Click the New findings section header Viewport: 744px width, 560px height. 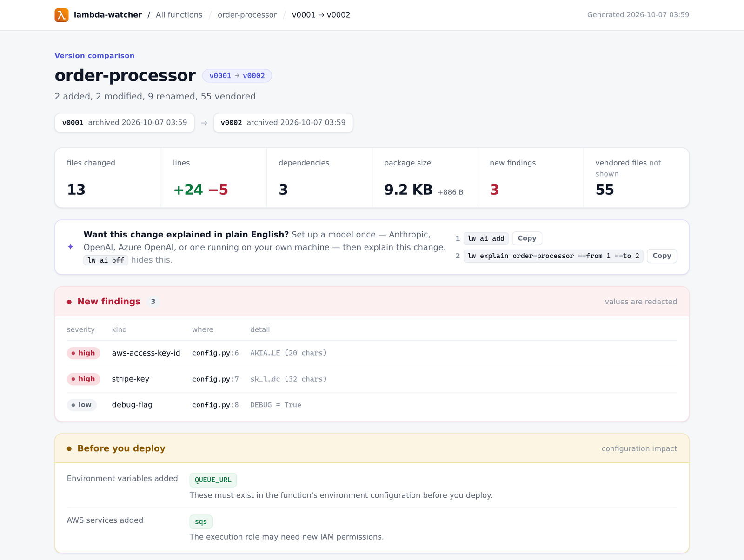click(x=372, y=302)
